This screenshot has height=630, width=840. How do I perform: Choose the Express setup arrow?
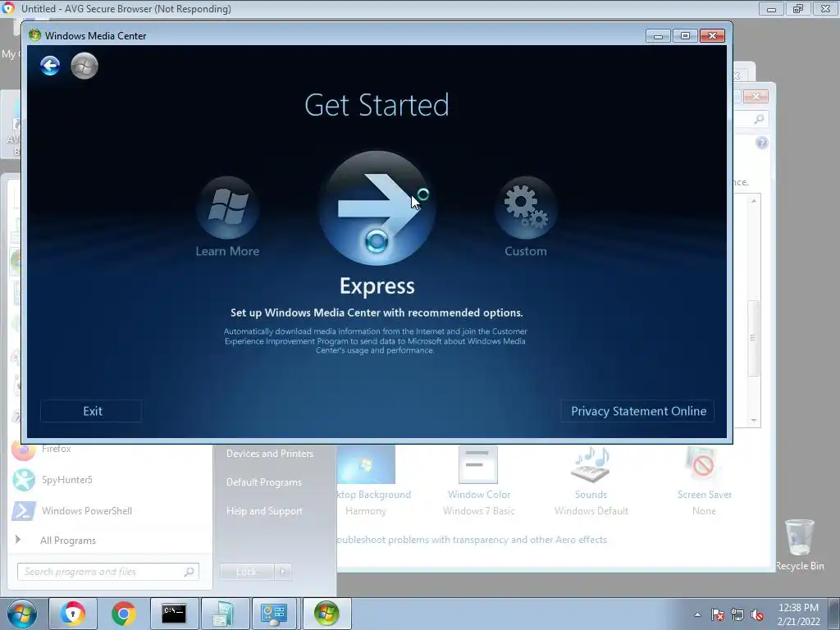(377, 208)
